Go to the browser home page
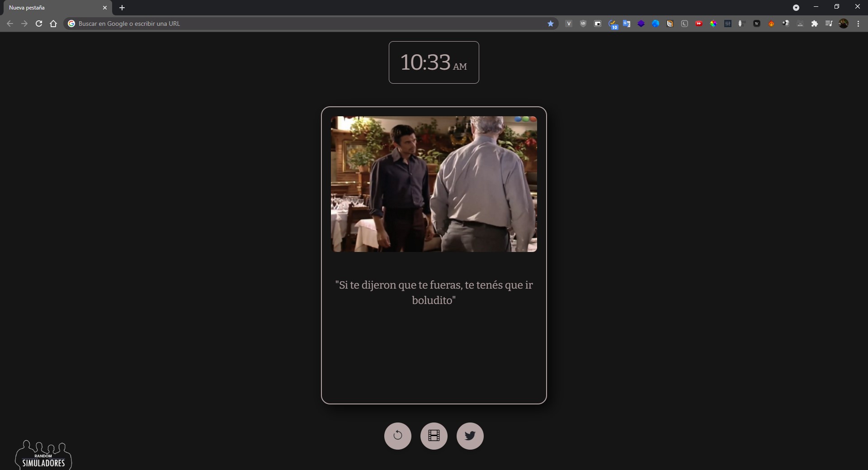This screenshot has width=868, height=470. click(x=53, y=24)
